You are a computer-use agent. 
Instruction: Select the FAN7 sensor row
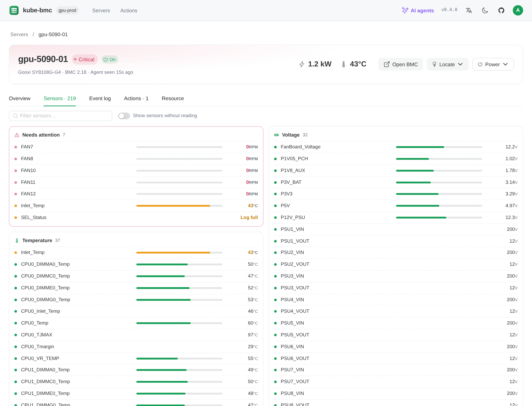tap(136, 147)
